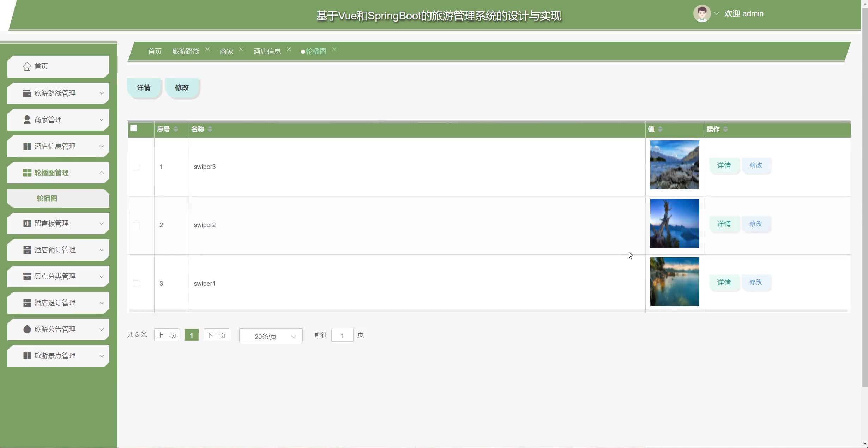Close the 酒店信息 tab
The width and height of the screenshot is (868, 448).
[x=289, y=49]
